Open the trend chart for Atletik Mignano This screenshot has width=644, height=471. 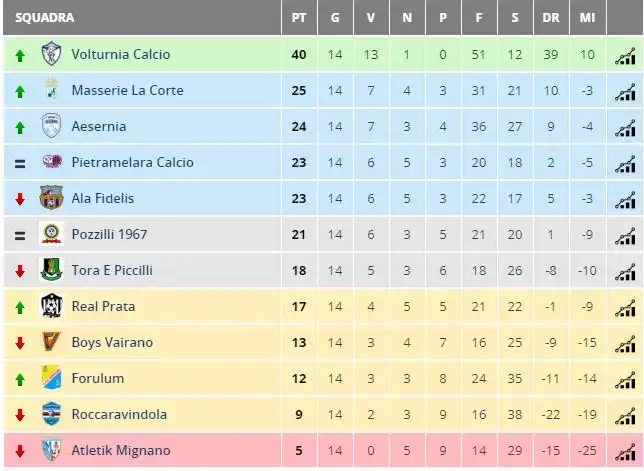[625, 453]
